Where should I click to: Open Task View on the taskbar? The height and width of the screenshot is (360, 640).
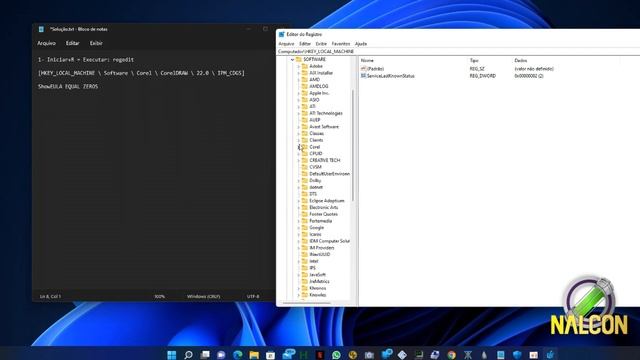[205, 355]
